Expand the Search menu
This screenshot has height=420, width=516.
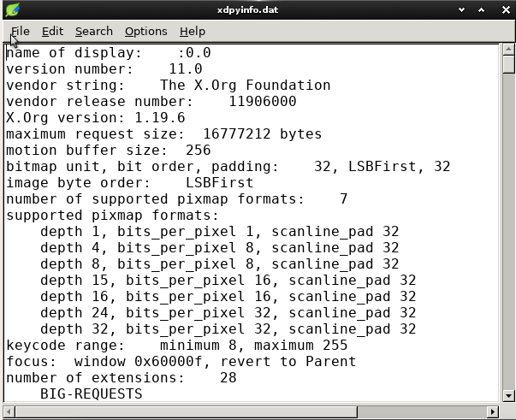(x=93, y=31)
